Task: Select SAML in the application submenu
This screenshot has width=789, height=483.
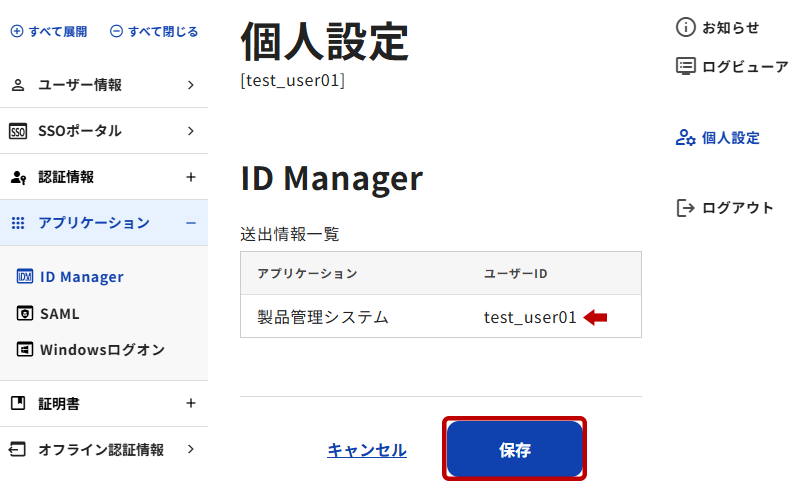Action: pyautogui.click(x=59, y=313)
